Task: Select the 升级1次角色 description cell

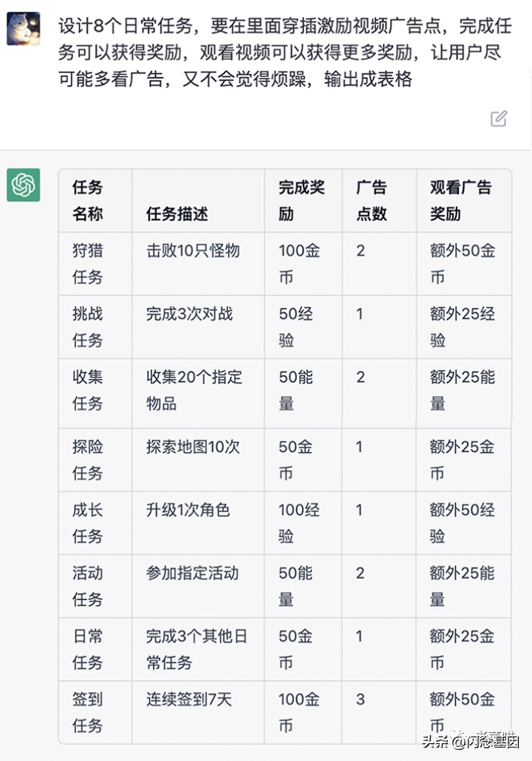Action: tap(188, 510)
